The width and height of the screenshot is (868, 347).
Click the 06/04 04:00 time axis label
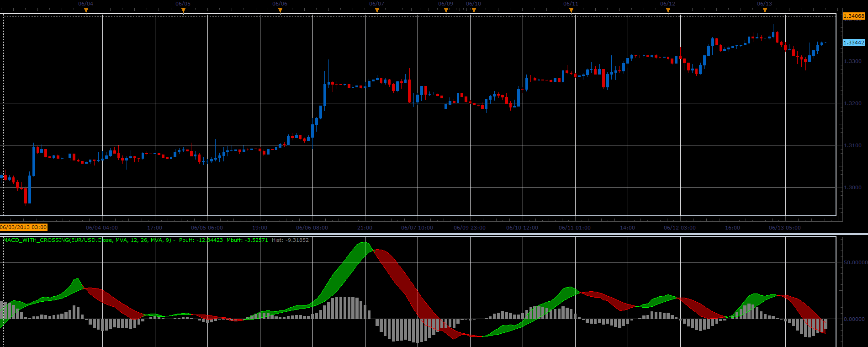[102, 228]
